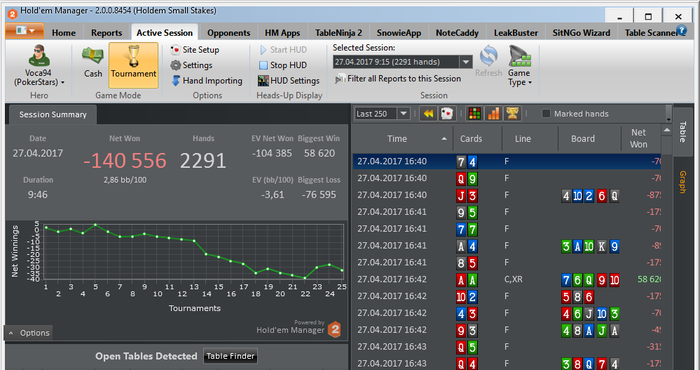Image resolution: width=700 pixels, height=370 pixels.
Task: Select Tournament game mode
Action: (133, 65)
